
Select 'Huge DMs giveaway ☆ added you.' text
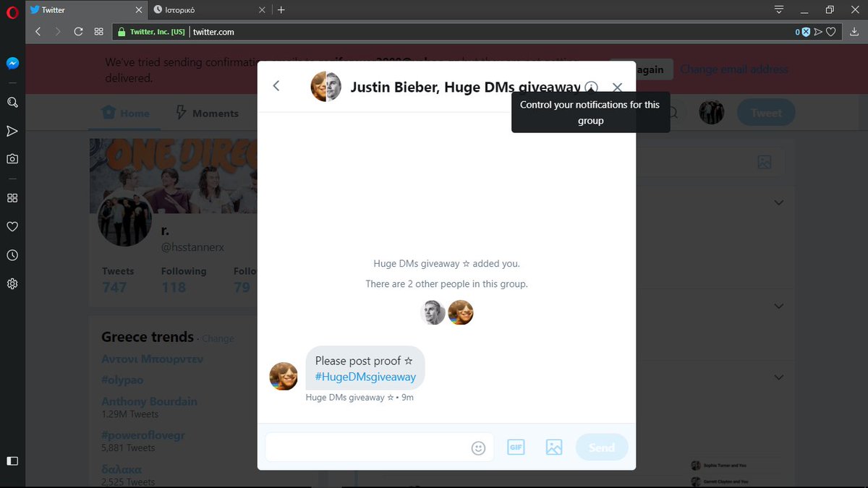tap(446, 264)
